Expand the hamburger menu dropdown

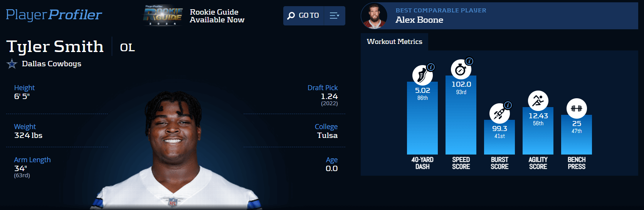pyautogui.click(x=335, y=16)
